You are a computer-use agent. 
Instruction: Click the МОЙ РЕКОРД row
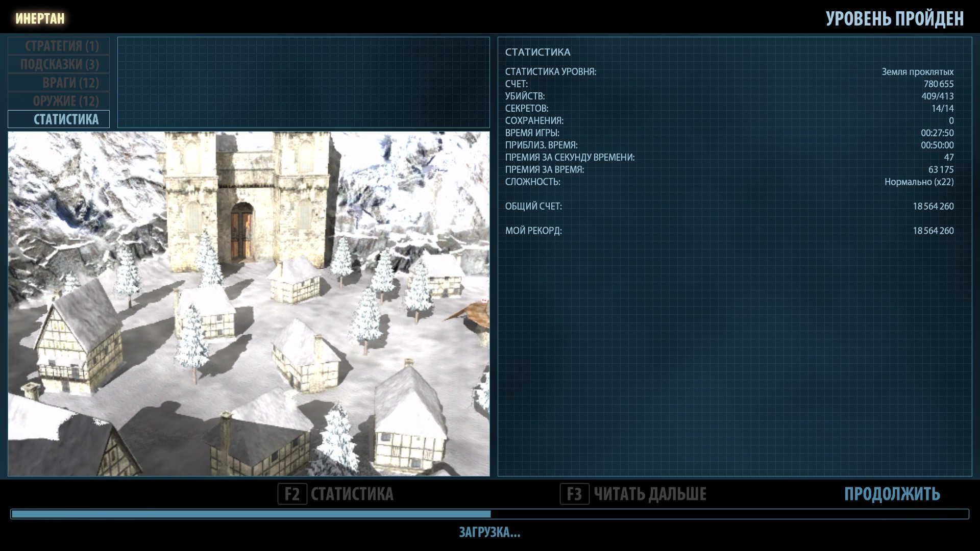[x=533, y=231]
